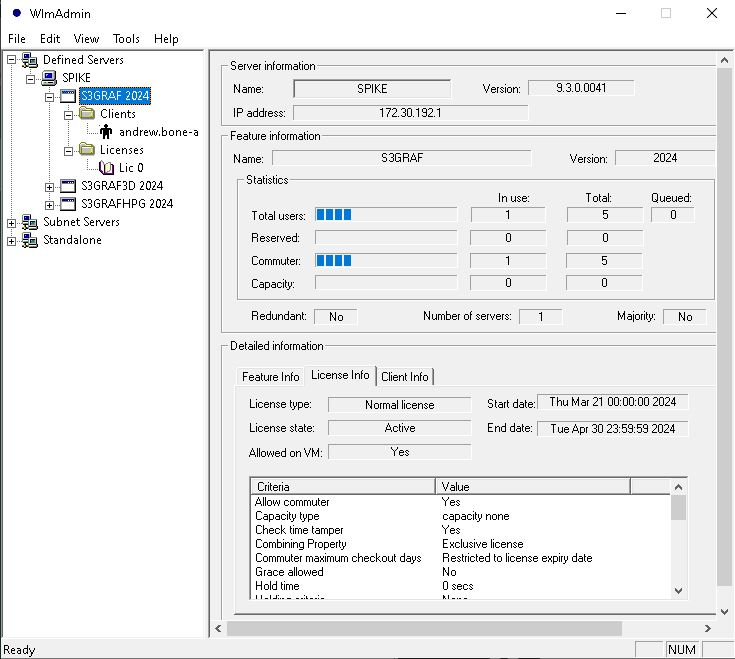Screen dimensions: 735x659
Task: Open the Tools menu
Action: 126,39
